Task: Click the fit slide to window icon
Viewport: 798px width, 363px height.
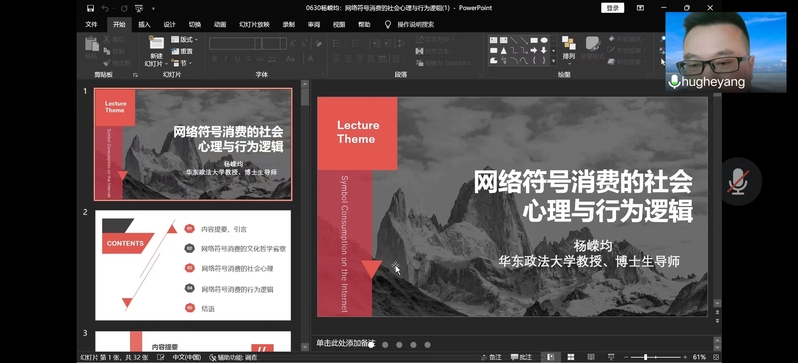Action: pos(716,357)
